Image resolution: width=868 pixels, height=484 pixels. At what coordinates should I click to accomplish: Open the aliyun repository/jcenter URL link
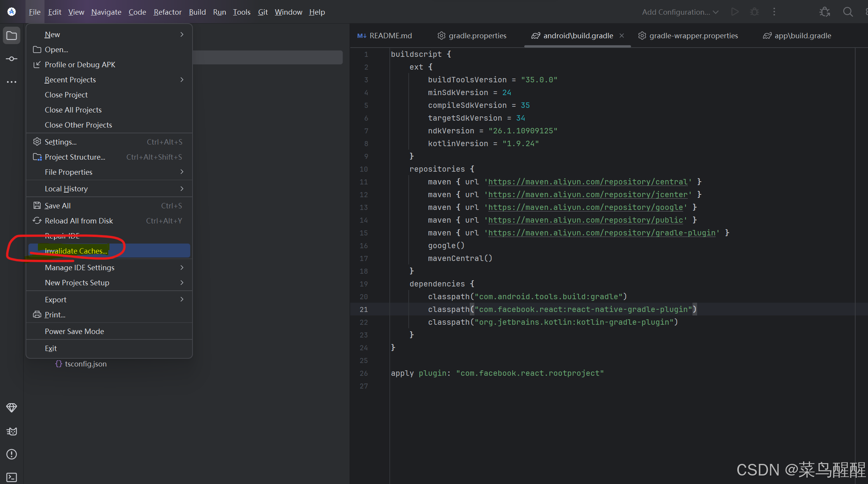point(588,194)
